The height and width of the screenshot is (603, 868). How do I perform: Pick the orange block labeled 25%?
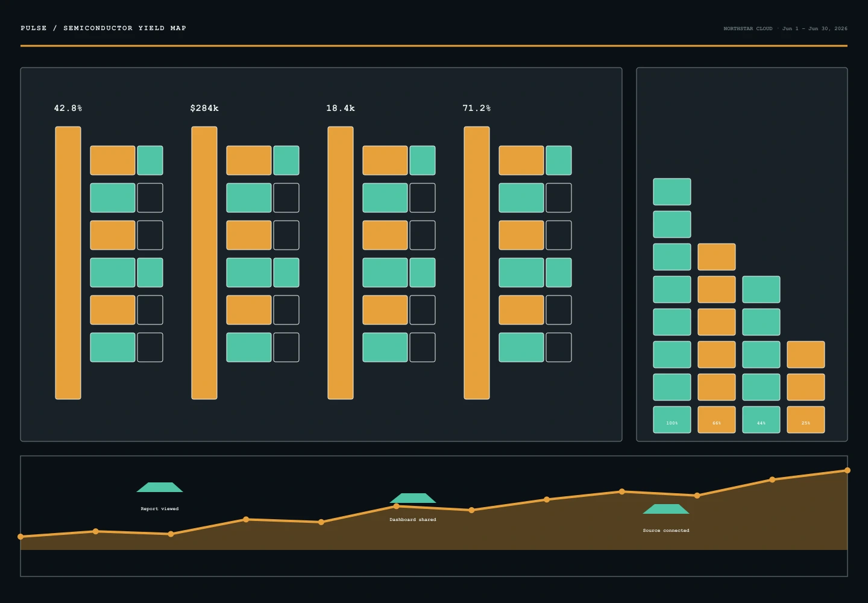pyautogui.click(x=806, y=420)
